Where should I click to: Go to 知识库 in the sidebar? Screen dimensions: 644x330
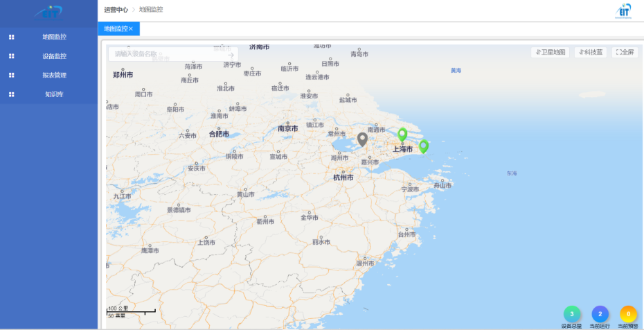[x=54, y=94]
